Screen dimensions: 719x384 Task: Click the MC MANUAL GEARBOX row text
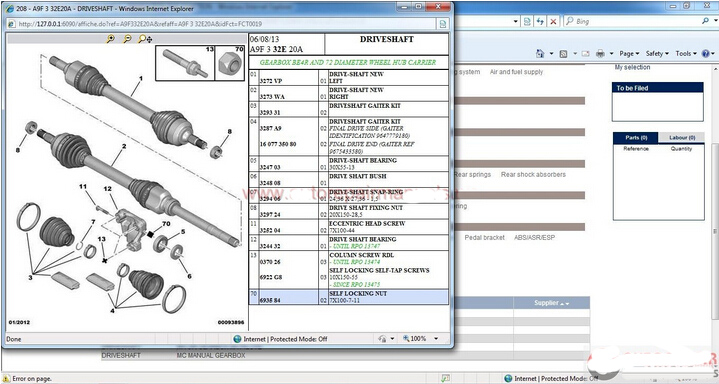211,356
